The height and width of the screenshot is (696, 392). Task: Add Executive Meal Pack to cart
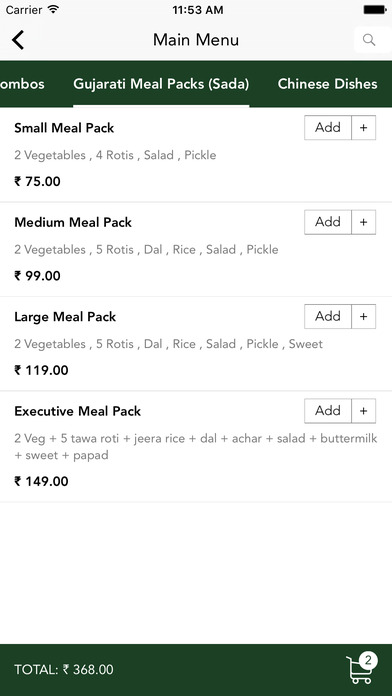(328, 411)
